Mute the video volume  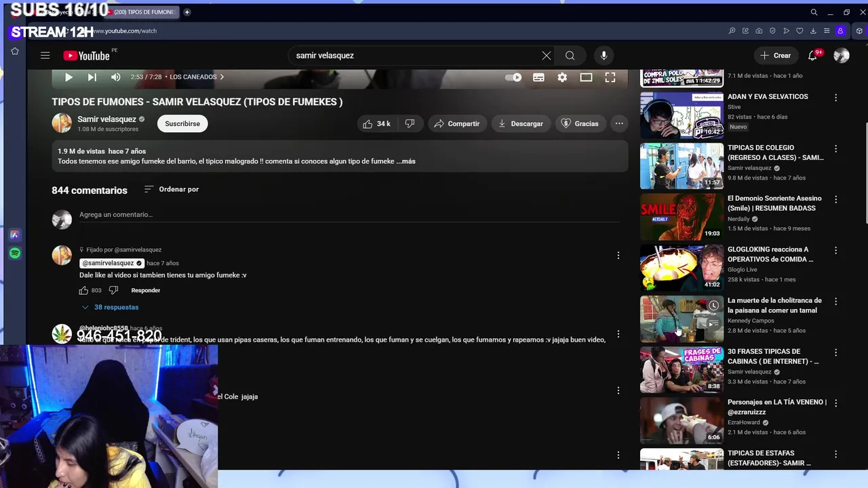116,77
